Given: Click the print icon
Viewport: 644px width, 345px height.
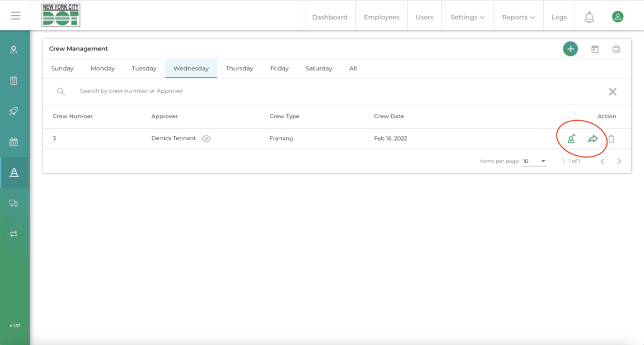Looking at the screenshot, I should 616,49.
